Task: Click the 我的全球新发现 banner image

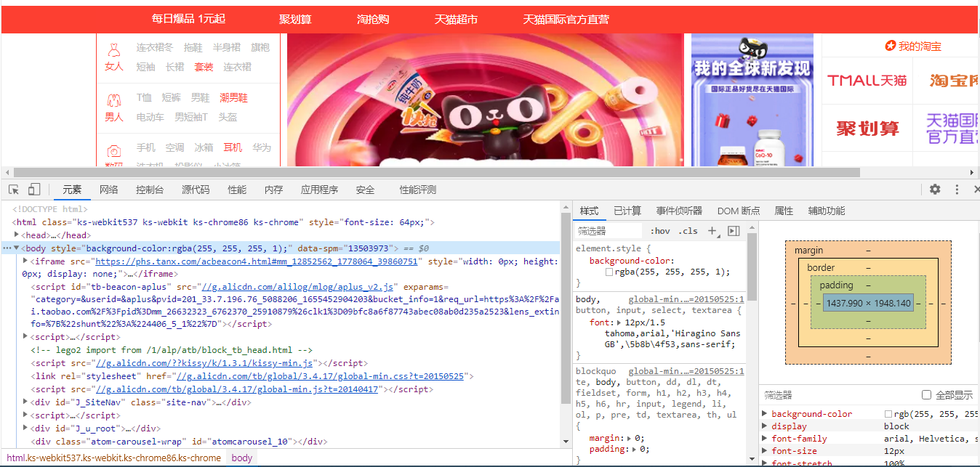Action: (x=752, y=100)
